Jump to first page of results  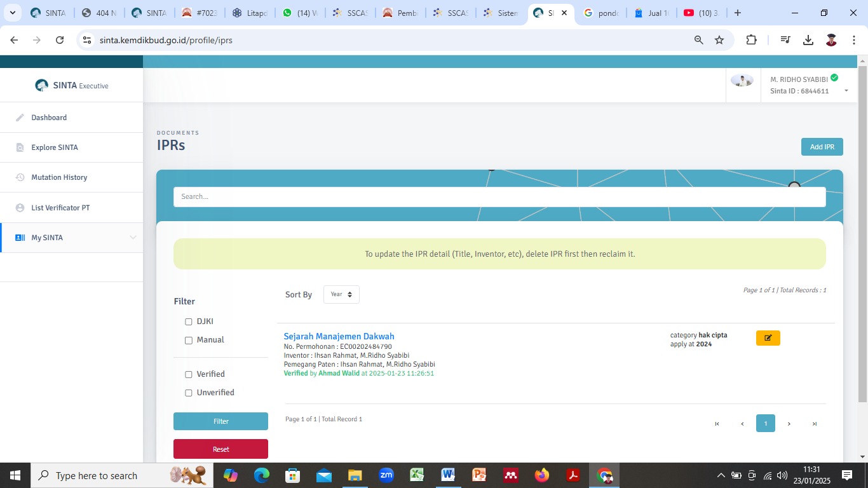pos(717,424)
